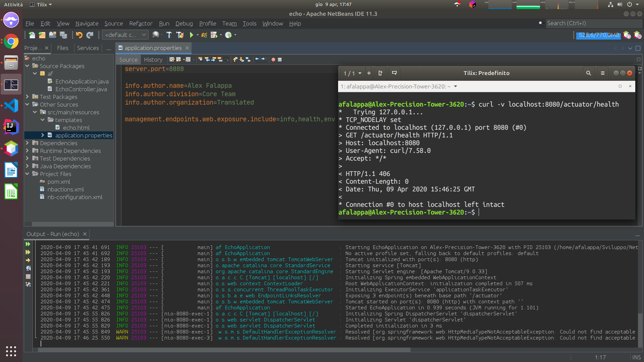
Task: Open the Tools menu
Action: point(249,23)
